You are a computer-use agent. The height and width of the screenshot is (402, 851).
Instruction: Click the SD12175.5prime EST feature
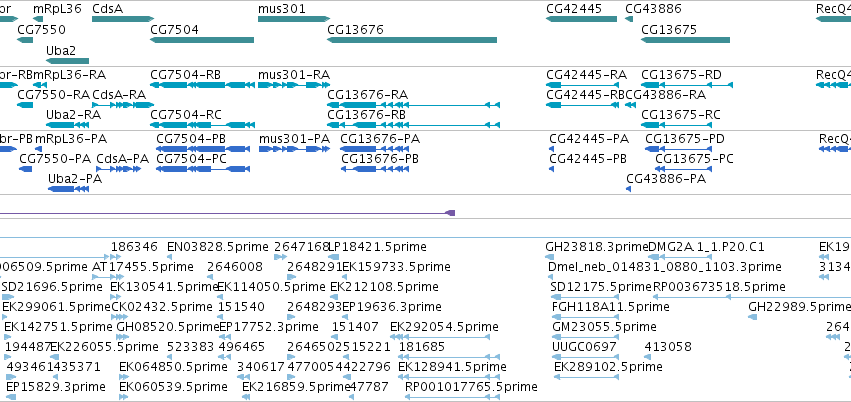point(585,297)
